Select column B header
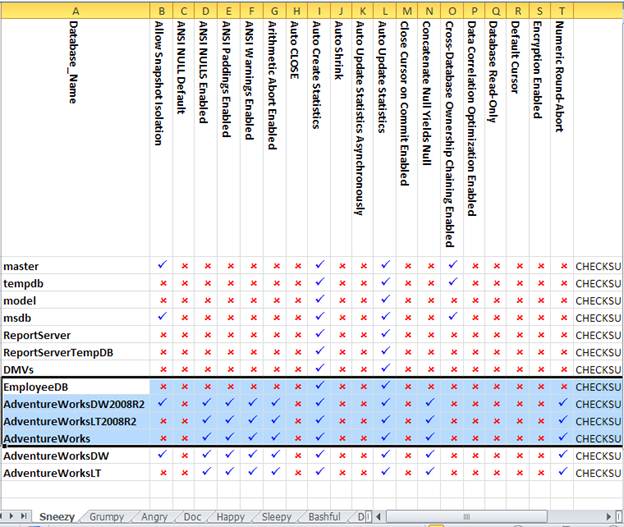This screenshot has width=624, height=527. coord(161,11)
